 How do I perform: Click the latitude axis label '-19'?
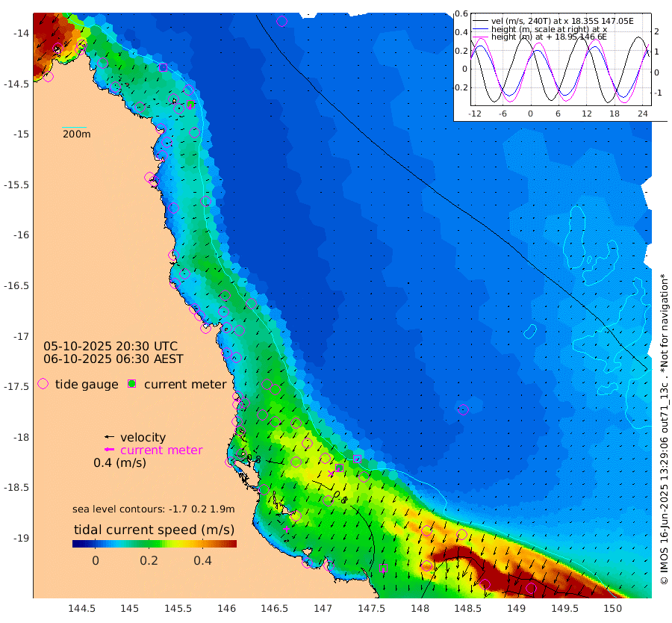pos(21,538)
